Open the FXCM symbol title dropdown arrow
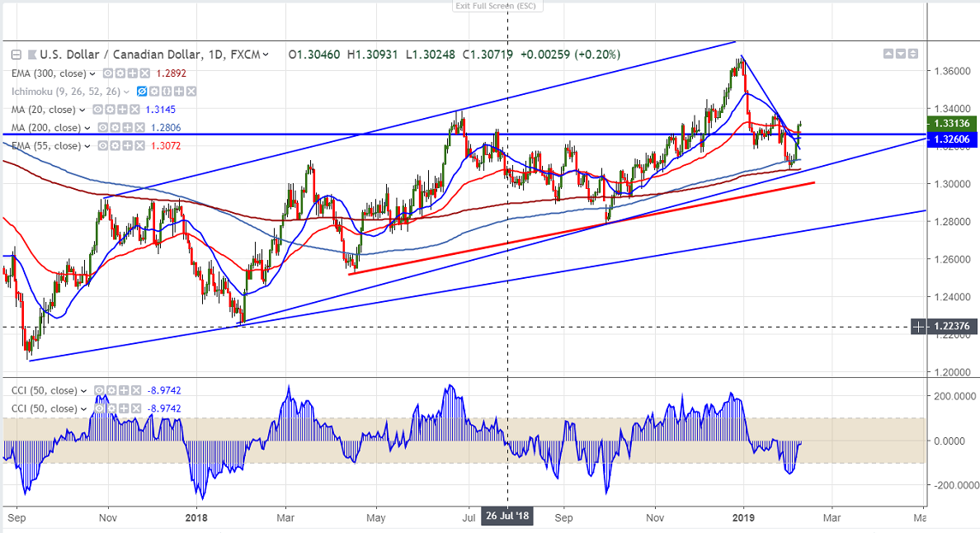 click(x=266, y=54)
